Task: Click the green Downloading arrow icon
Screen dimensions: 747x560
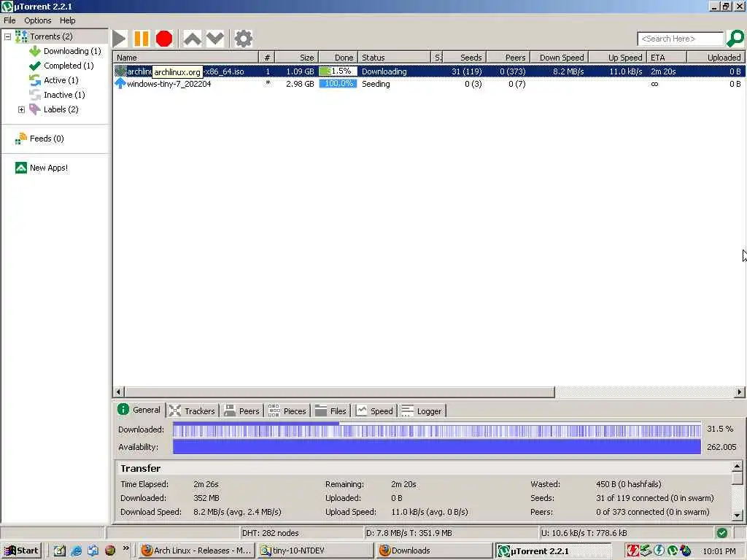Action: click(35, 51)
